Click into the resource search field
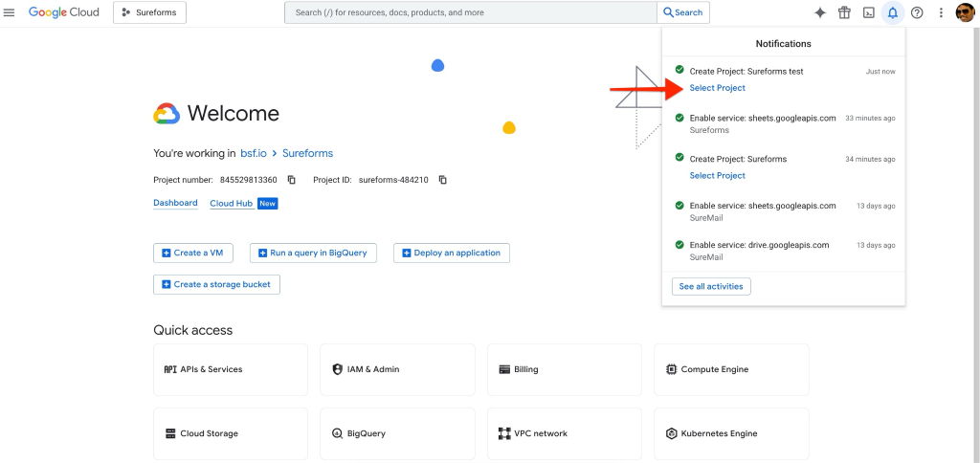The height and width of the screenshot is (463, 980). coord(469,12)
